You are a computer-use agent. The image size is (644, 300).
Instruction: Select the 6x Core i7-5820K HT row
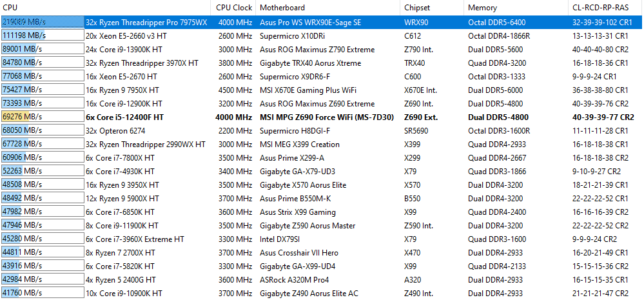[322, 266]
